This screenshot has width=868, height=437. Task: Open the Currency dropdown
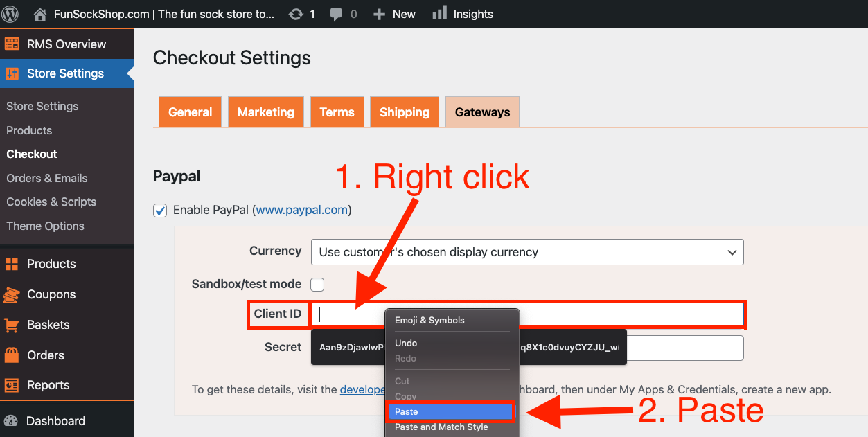pyautogui.click(x=527, y=252)
